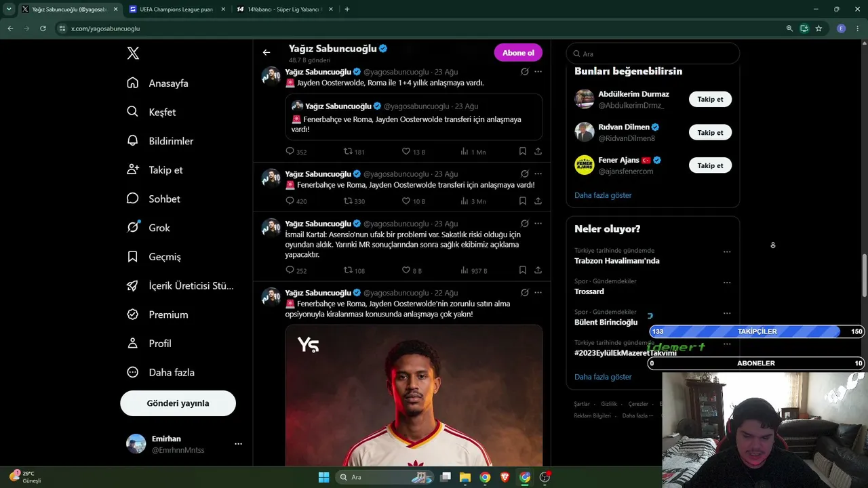Go to Profil page
This screenshot has width=868, height=488.
(x=149, y=344)
